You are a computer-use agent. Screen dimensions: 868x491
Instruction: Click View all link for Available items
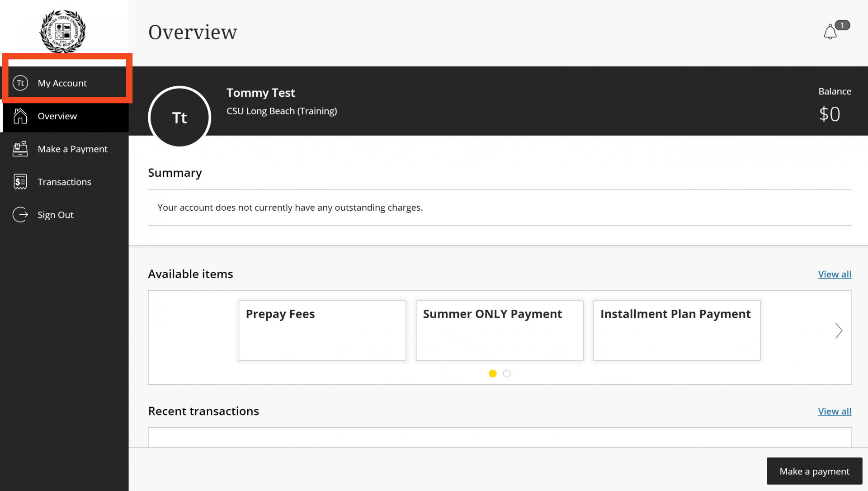835,274
